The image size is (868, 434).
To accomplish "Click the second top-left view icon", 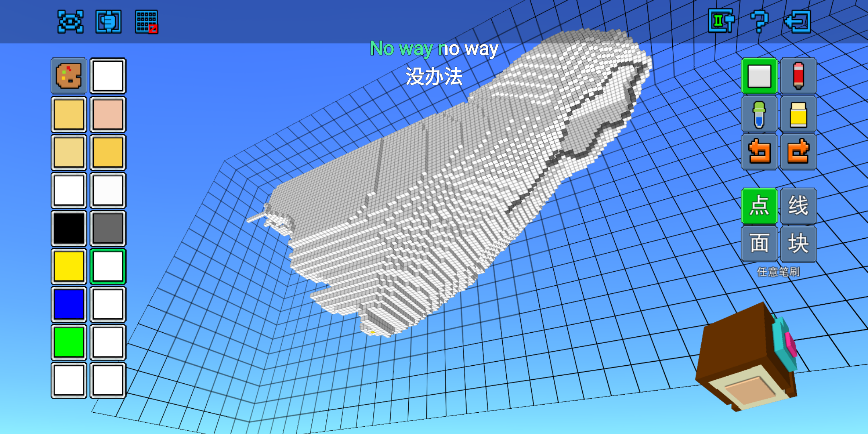I will click(108, 22).
